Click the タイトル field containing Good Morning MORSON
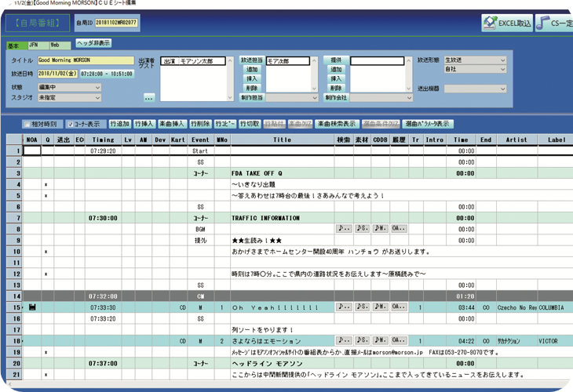This screenshot has height=392, width=573. coord(86,60)
